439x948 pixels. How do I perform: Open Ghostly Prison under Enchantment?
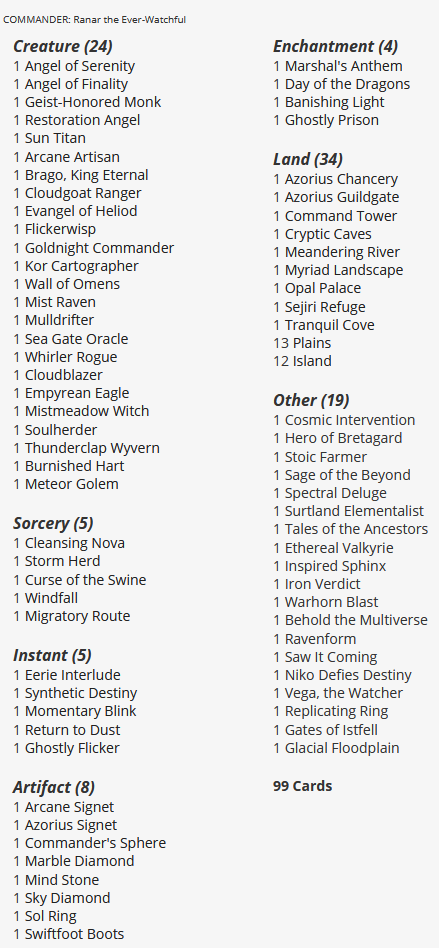pos(332,120)
